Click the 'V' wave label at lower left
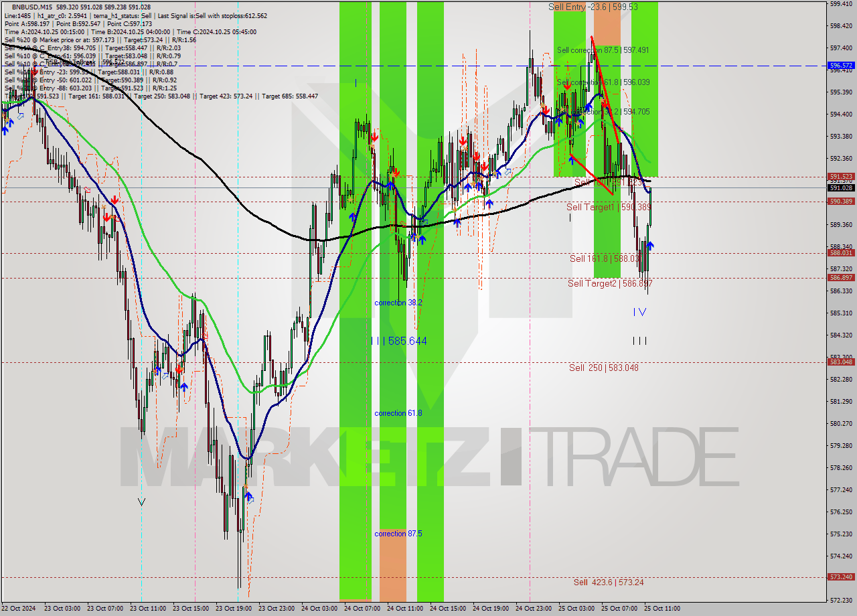This screenshot has width=857, height=616. click(141, 502)
